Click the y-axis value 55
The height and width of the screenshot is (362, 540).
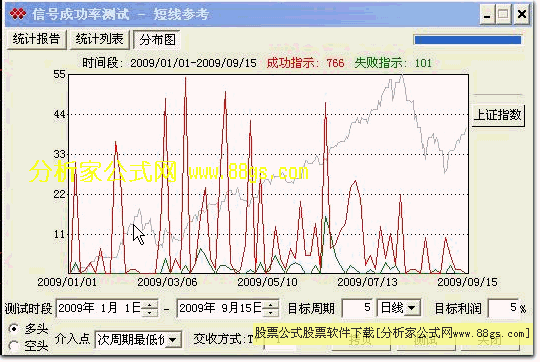60,74
